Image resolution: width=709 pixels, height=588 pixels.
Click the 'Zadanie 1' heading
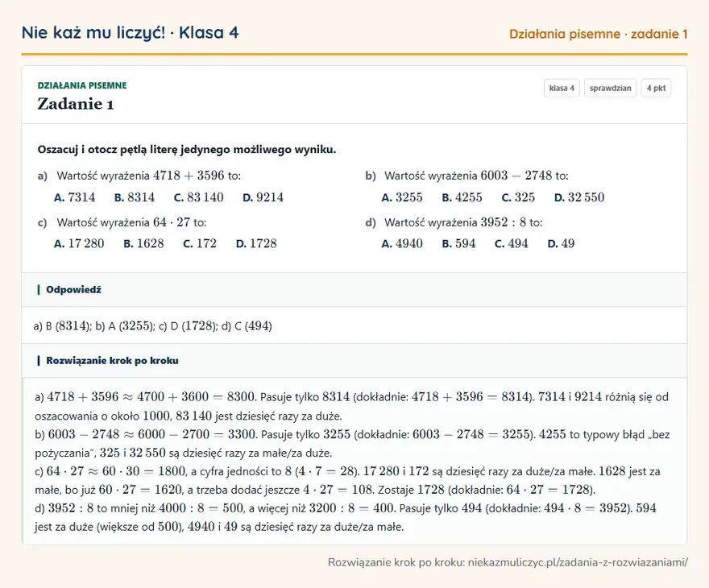(x=76, y=104)
